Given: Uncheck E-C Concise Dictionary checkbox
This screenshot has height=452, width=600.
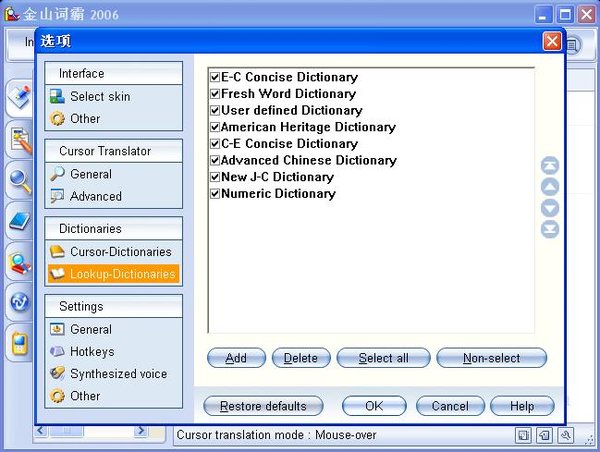Looking at the screenshot, I should 215,77.
